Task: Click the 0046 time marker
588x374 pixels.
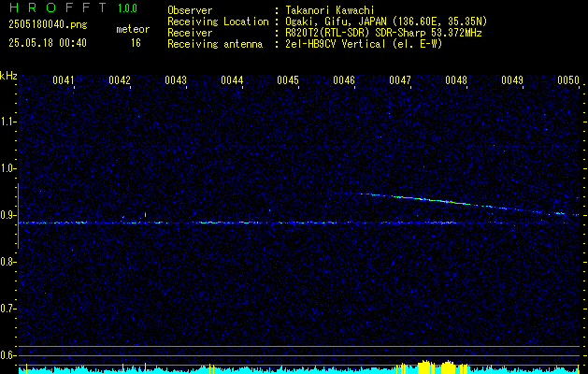Action: click(344, 80)
